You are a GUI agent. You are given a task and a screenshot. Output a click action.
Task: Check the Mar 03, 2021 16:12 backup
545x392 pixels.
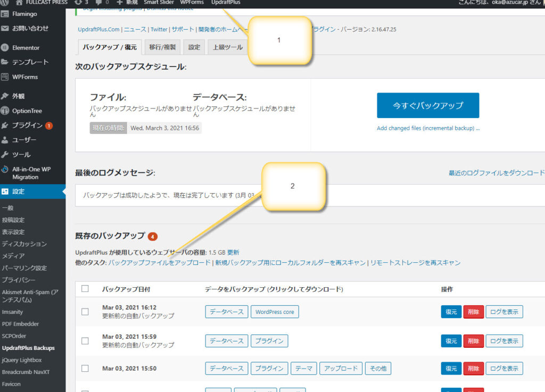click(85, 312)
